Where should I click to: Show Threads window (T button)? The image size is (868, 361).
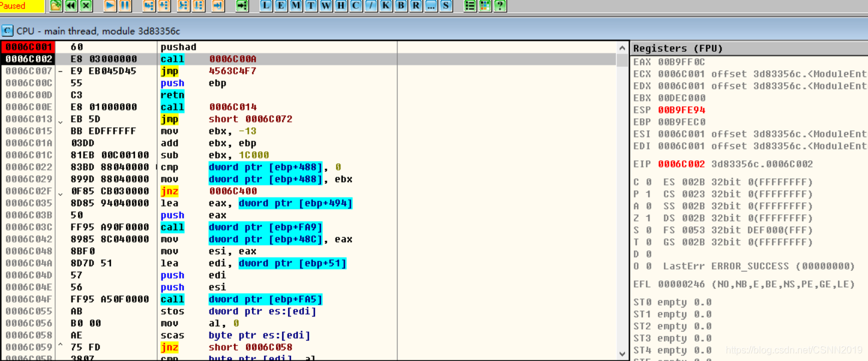[x=311, y=6]
